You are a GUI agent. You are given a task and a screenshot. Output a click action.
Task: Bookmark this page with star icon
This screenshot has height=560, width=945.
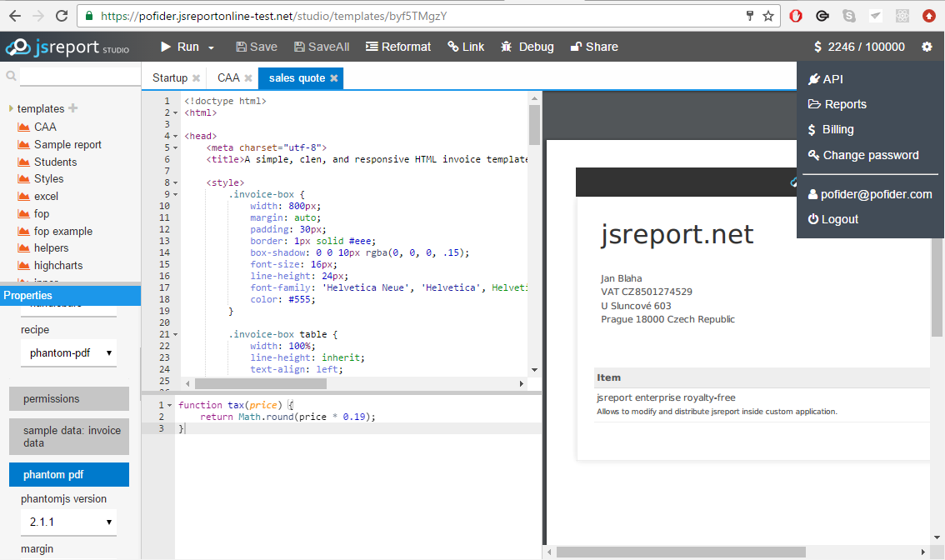[x=768, y=17]
